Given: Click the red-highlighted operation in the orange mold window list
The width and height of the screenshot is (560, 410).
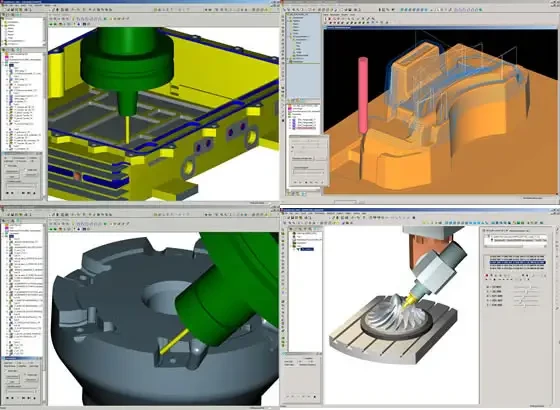Looking at the screenshot, I should pos(304,127).
